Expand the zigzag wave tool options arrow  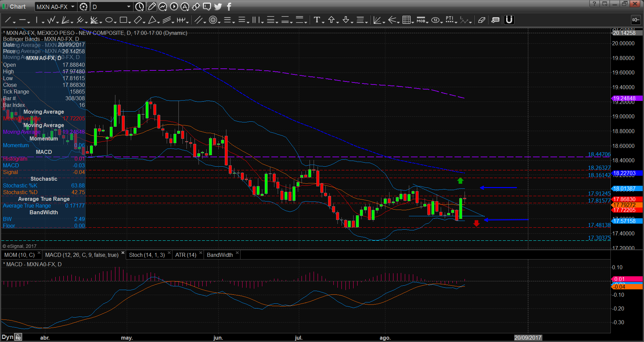[57, 22]
